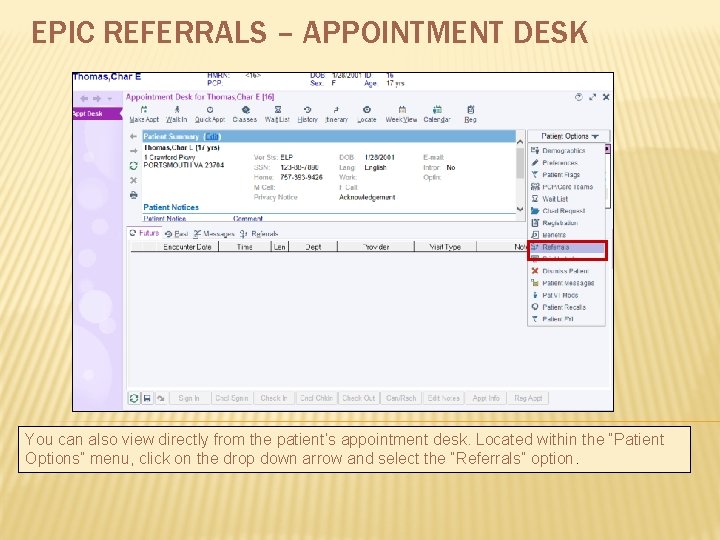Screen dimensions: 720x540
Task: Select Patient Recalls in the menu
Action: (x=564, y=307)
